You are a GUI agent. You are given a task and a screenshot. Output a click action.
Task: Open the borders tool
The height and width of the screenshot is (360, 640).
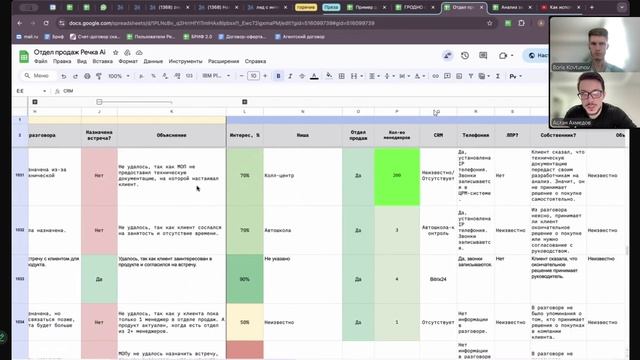click(x=342, y=76)
